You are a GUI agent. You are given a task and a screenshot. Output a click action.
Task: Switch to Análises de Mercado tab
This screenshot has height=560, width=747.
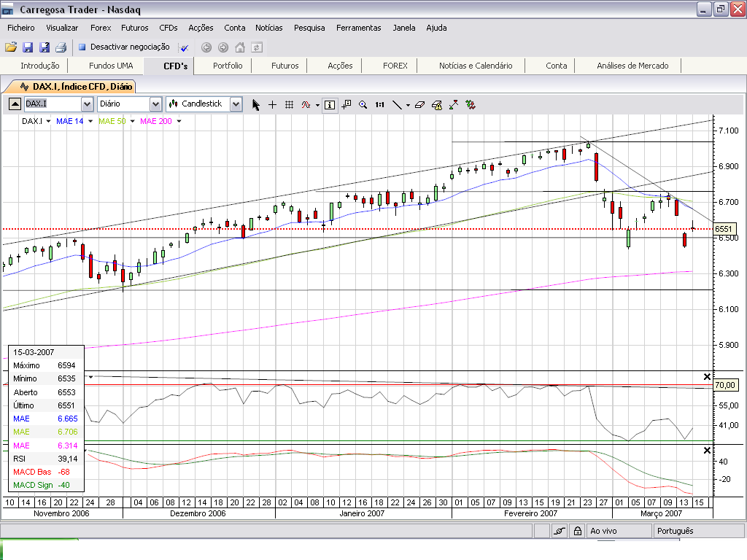tap(632, 66)
